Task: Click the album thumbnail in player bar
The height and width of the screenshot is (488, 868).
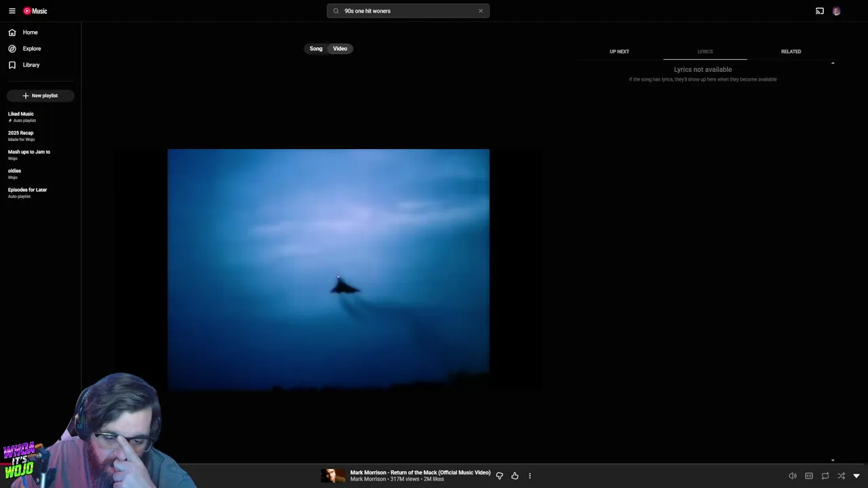Action: click(x=332, y=476)
